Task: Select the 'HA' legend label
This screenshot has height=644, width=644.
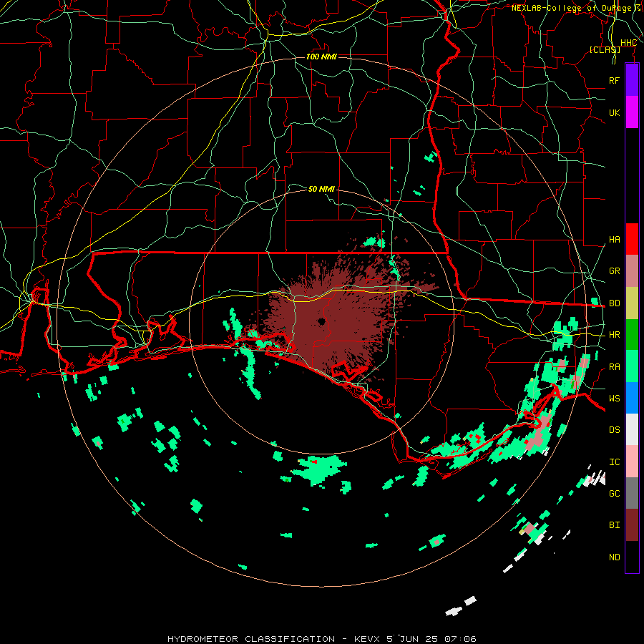Action: [614, 240]
